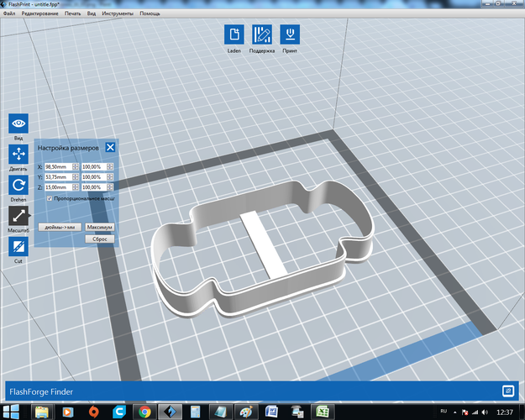Click the Z percentage field 100,00%
The width and height of the screenshot is (525, 420).
[94, 187]
